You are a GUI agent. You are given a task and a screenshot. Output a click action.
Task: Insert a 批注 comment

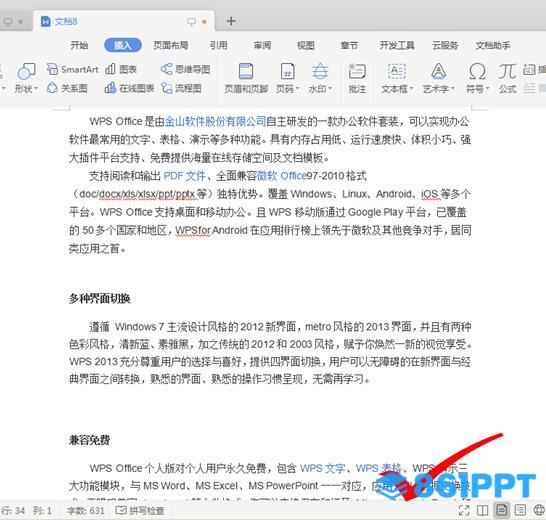(357, 78)
